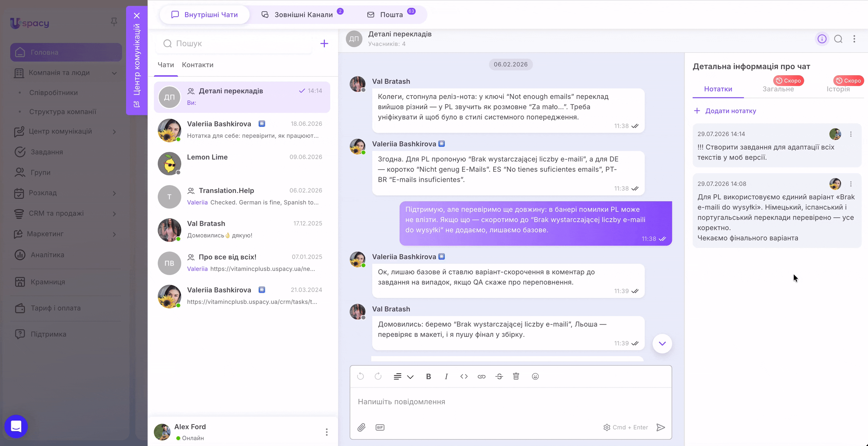Viewport: 868px width, 446px height.
Task: Select the Чати list tab
Action: point(166,65)
